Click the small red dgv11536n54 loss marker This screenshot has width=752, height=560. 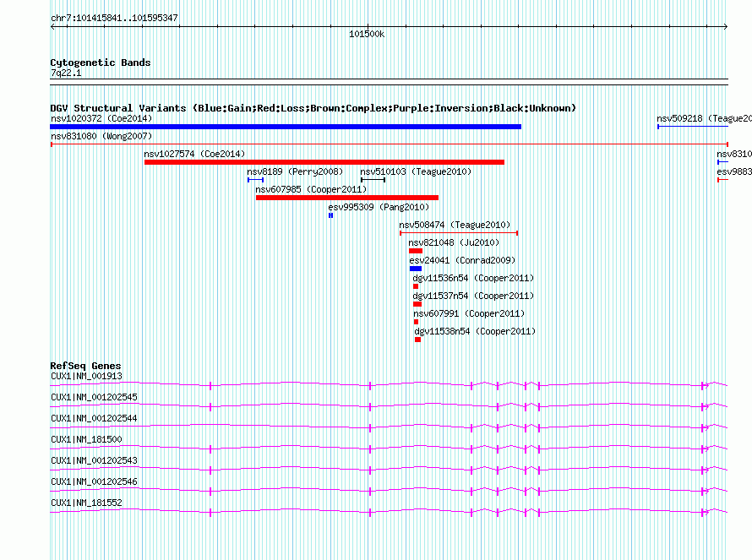tap(416, 286)
